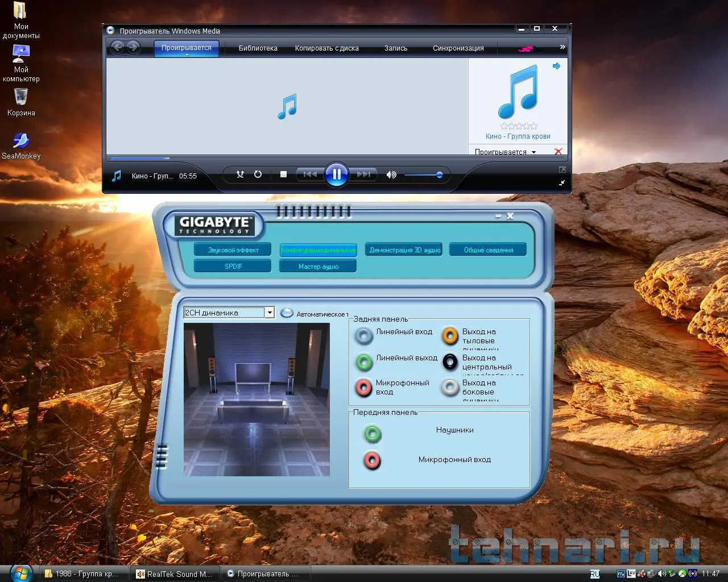Switch to the RealTek Sound M... taskbar button
The width and height of the screenshot is (728, 582).
pos(175,574)
